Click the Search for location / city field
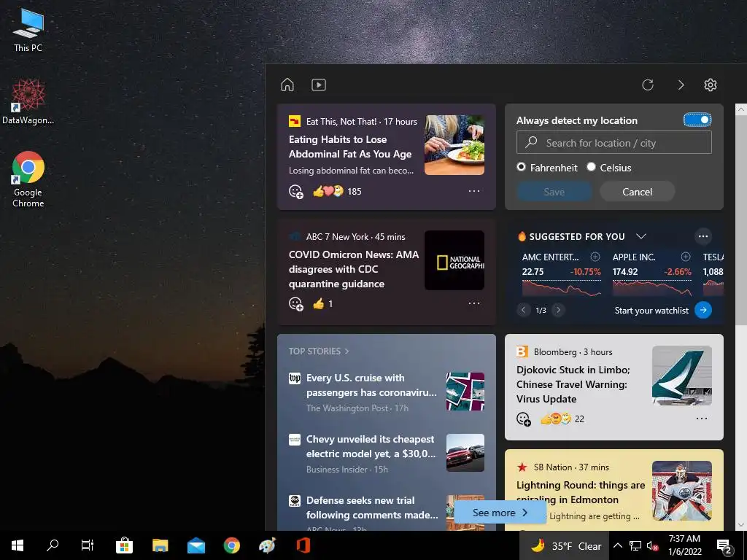The image size is (747, 560). tap(614, 143)
